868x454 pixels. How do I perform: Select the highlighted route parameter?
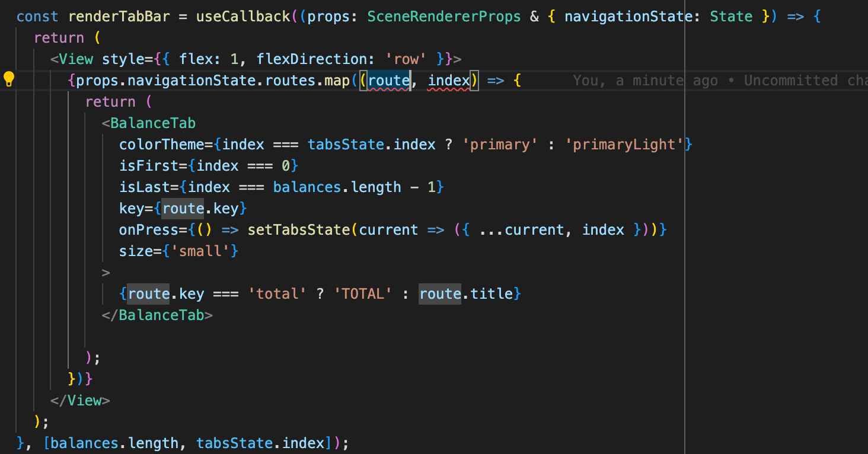pos(388,80)
